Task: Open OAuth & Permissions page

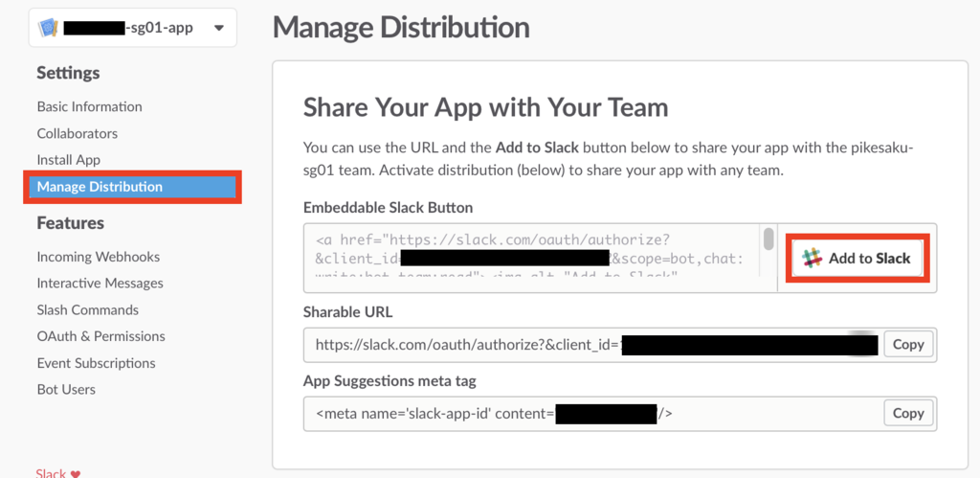Action: tap(100, 336)
